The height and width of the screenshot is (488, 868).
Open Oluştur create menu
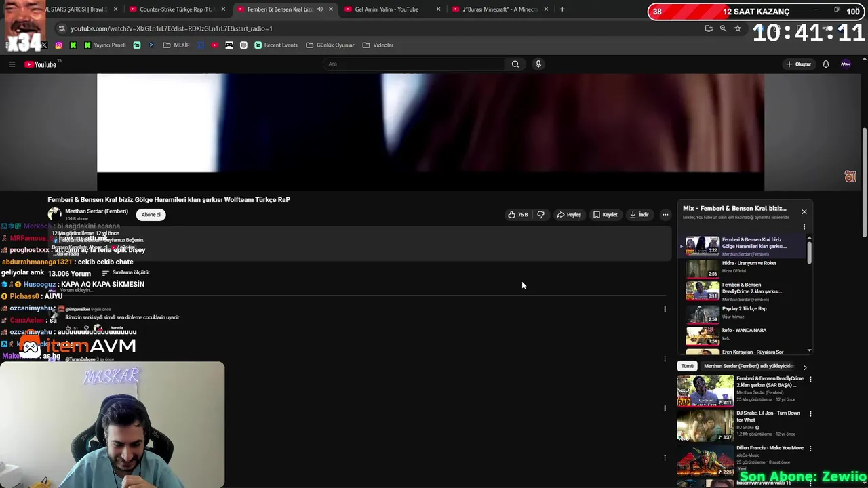coord(798,64)
